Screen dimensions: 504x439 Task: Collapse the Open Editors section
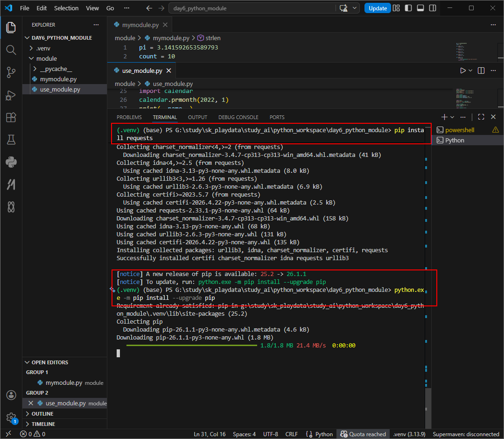(x=64, y=362)
